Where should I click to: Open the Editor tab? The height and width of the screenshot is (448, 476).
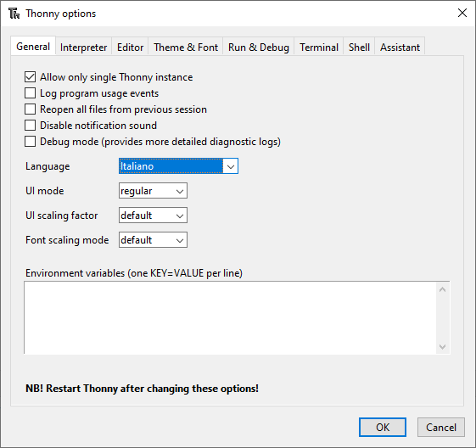tap(130, 47)
